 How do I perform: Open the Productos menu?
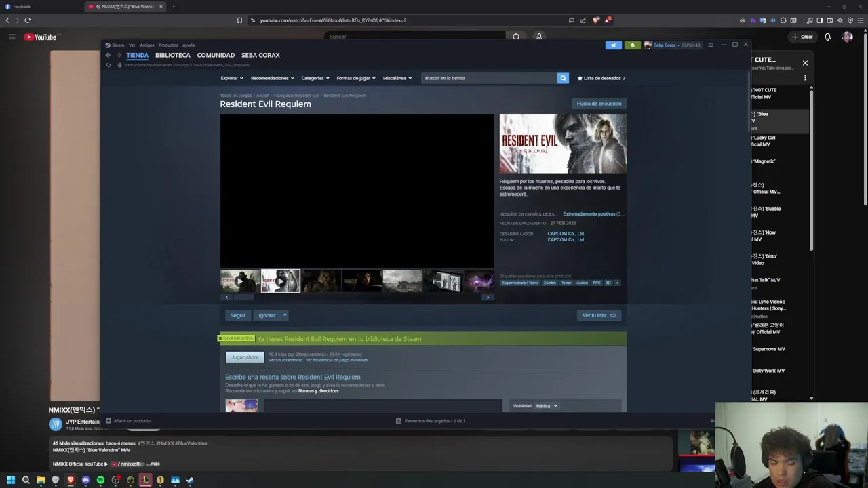(168, 45)
